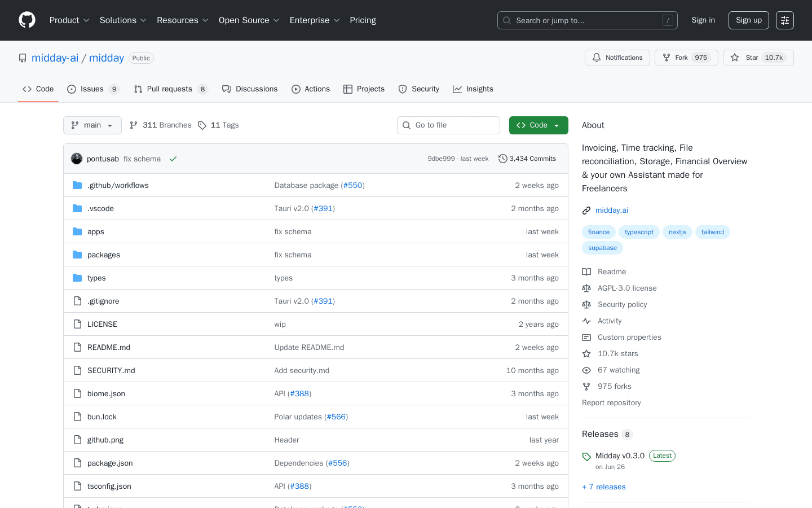Open the Discussions tab

click(x=250, y=89)
